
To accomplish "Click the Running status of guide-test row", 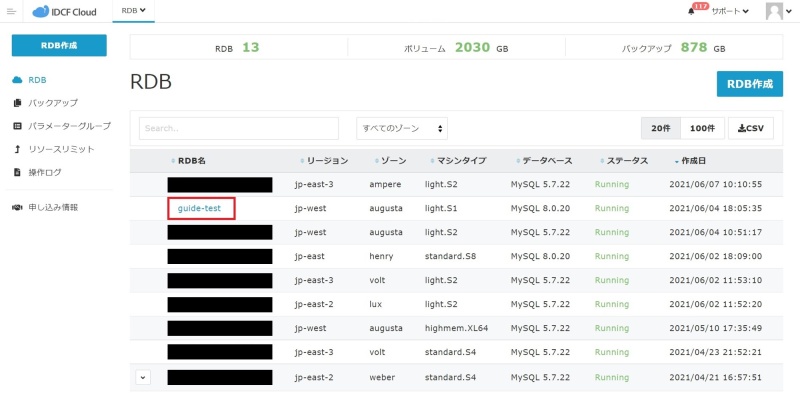I will (x=612, y=208).
